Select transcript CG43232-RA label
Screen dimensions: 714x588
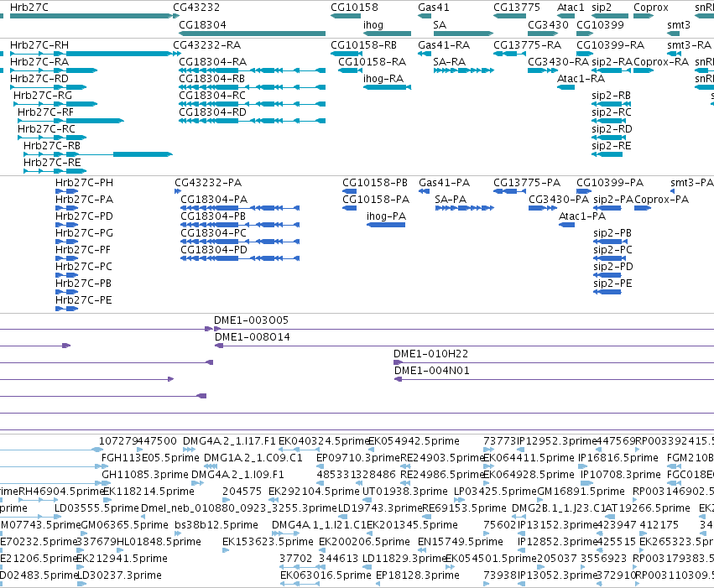[x=206, y=44]
